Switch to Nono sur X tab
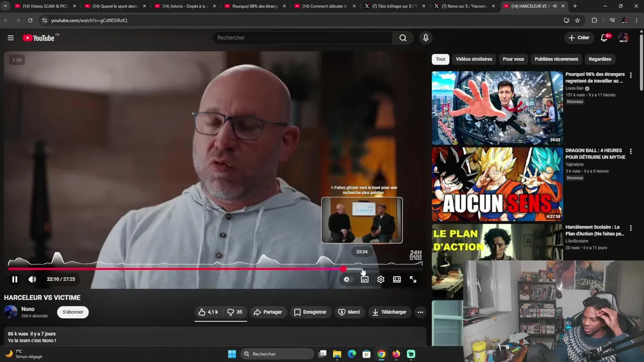The image size is (644, 362). [x=464, y=6]
